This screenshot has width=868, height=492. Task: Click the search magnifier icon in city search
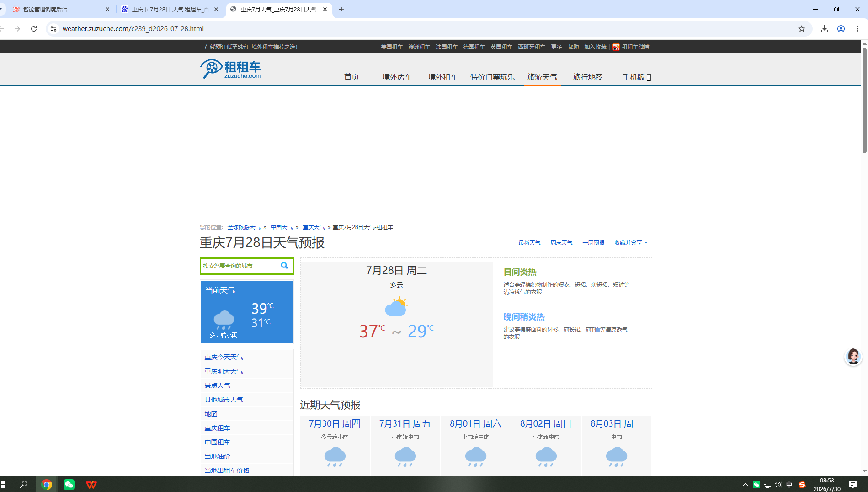[x=284, y=266]
